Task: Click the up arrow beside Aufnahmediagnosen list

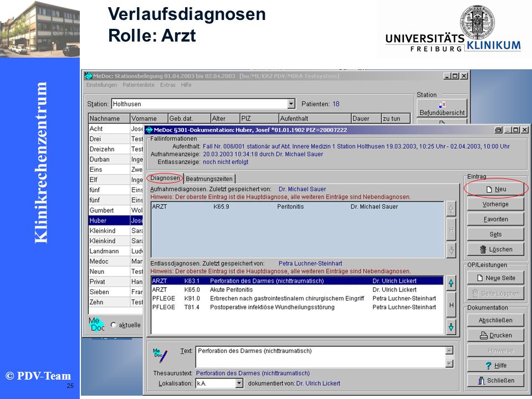Action: pos(451,209)
